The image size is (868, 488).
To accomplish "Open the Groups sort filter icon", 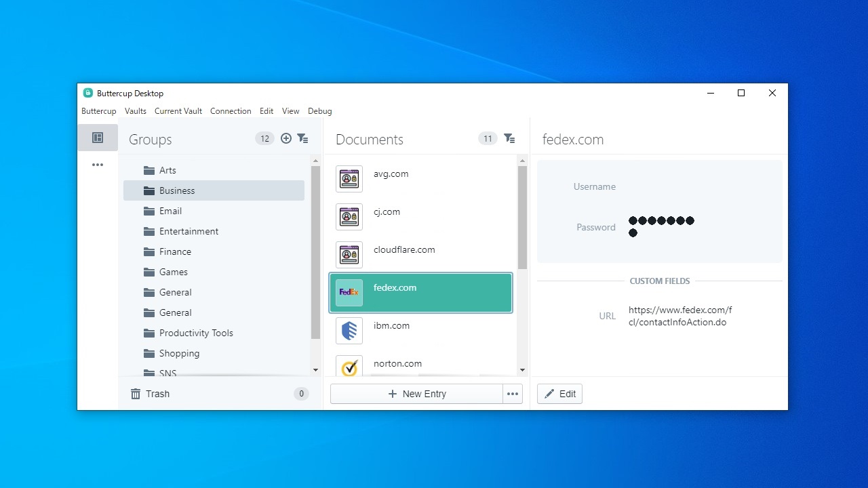I will (302, 138).
